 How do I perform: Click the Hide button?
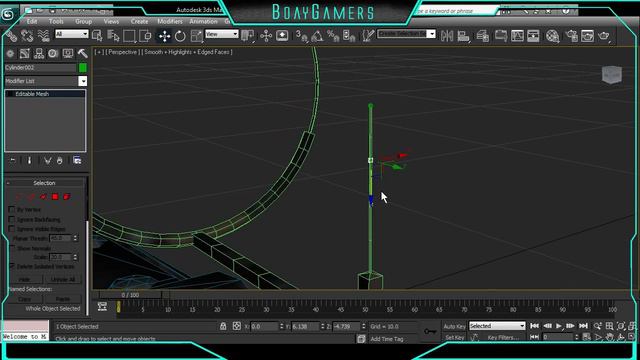point(24,280)
